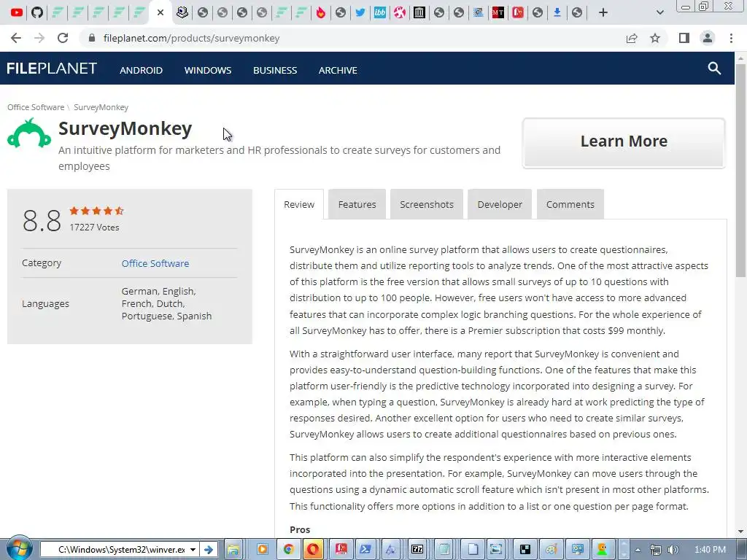Open the Office Software category link

point(155,263)
